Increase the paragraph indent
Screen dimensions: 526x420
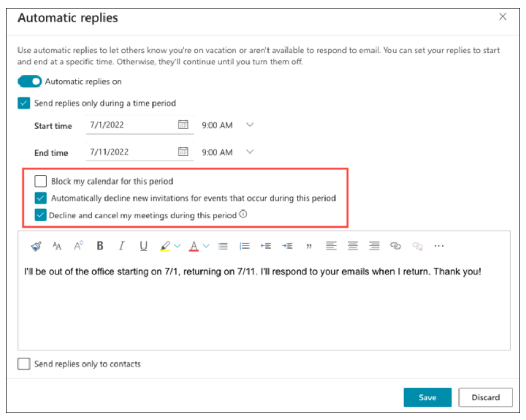[287, 246]
